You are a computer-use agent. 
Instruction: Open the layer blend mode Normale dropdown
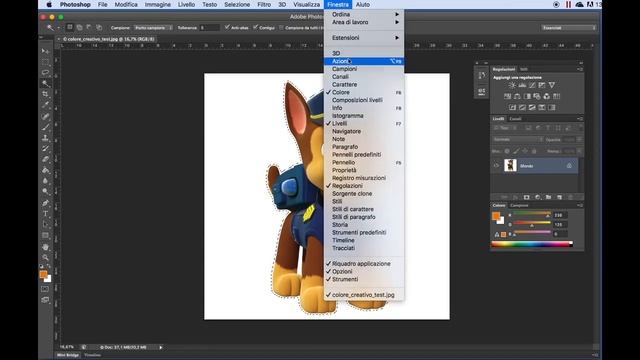click(x=518, y=140)
